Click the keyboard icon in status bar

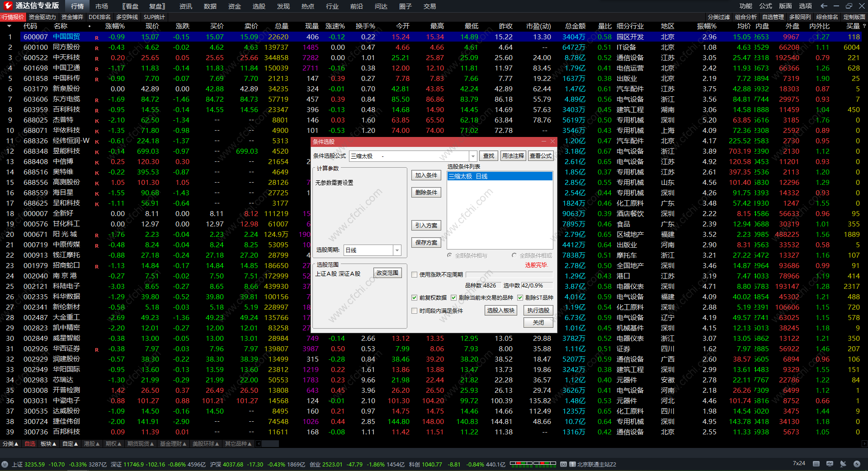pos(816,464)
